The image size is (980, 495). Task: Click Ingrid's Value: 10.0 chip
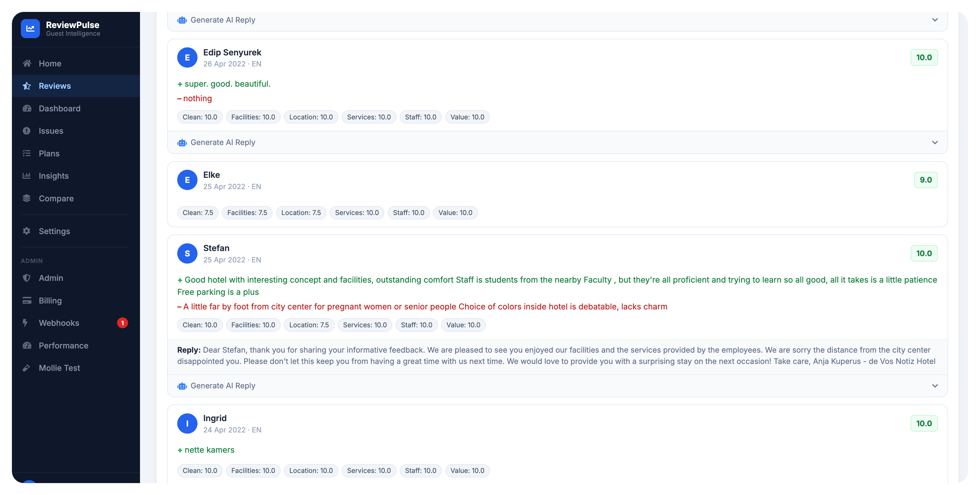pyautogui.click(x=467, y=471)
